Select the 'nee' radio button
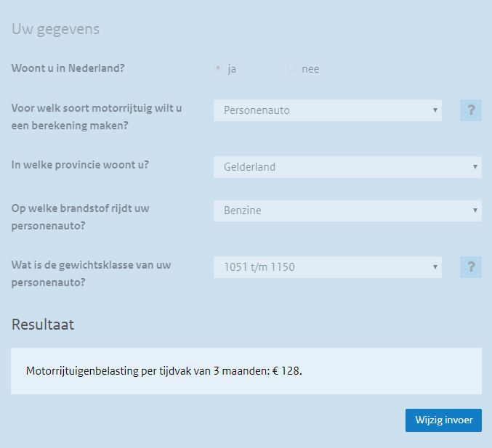Image resolution: width=492 pixels, height=448 pixels. 291,68
